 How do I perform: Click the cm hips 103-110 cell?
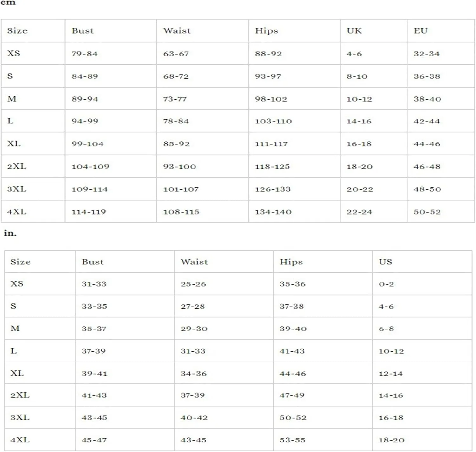click(294, 121)
